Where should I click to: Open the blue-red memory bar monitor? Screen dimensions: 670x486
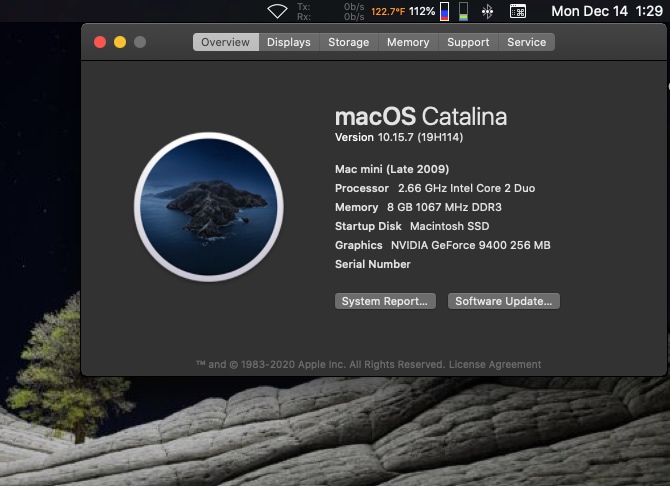click(x=444, y=11)
